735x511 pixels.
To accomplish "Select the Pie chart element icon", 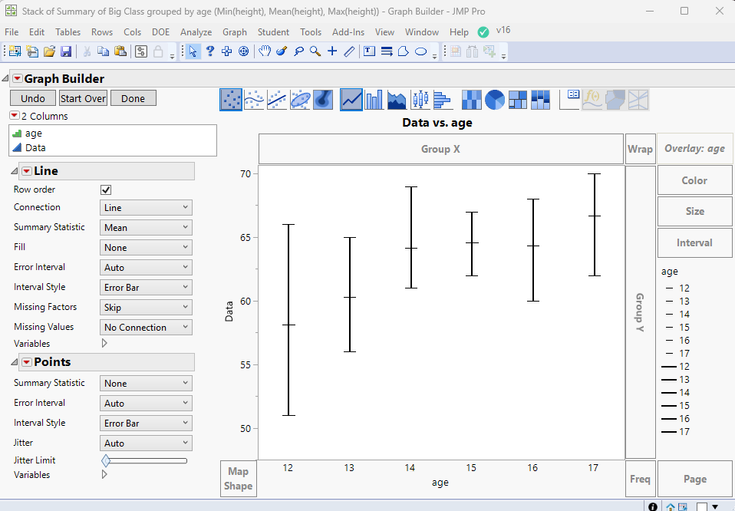I will [495, 99].
